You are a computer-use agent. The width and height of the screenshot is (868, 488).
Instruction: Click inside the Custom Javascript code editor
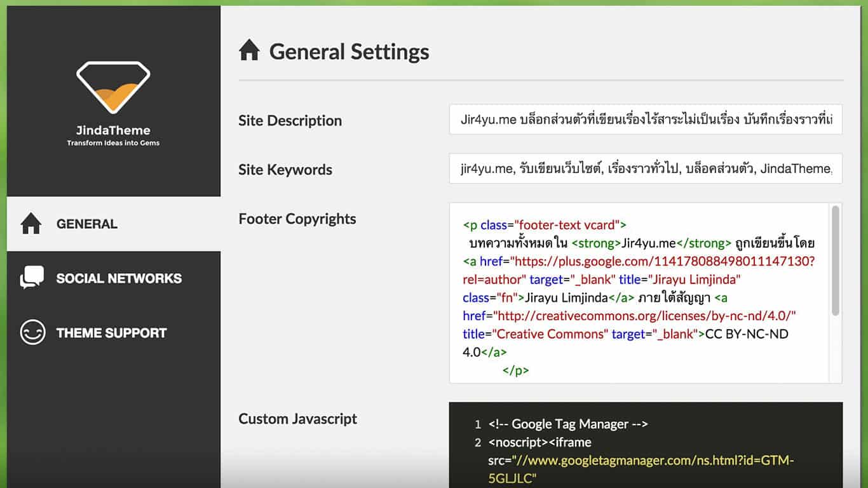646,445
